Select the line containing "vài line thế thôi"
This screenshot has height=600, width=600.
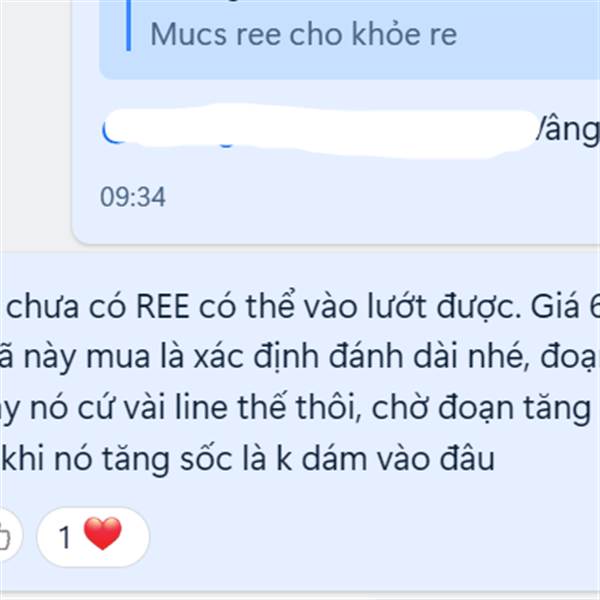(296, 408)
